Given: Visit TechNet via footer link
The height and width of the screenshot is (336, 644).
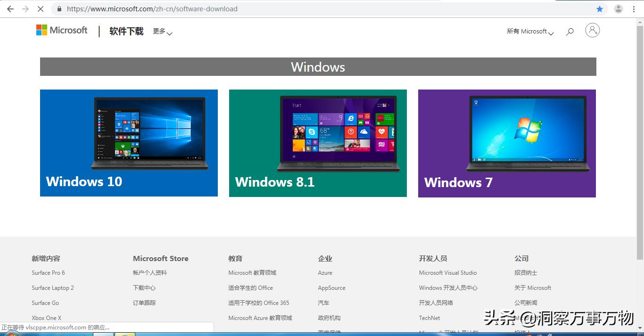Looking at the screenshot, I should 429,318.
